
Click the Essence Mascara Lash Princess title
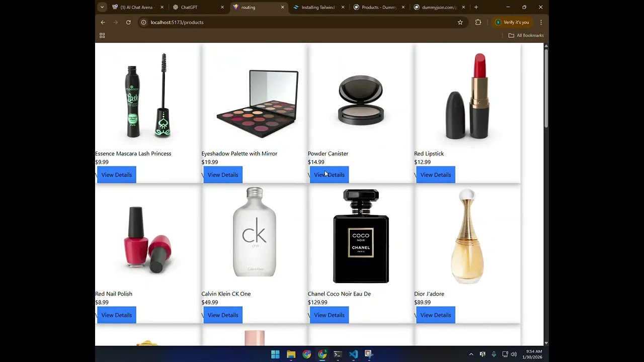[133, 153]
